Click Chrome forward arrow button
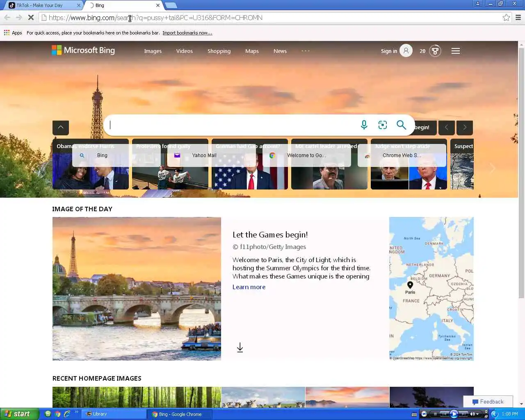 click(19, 18)
